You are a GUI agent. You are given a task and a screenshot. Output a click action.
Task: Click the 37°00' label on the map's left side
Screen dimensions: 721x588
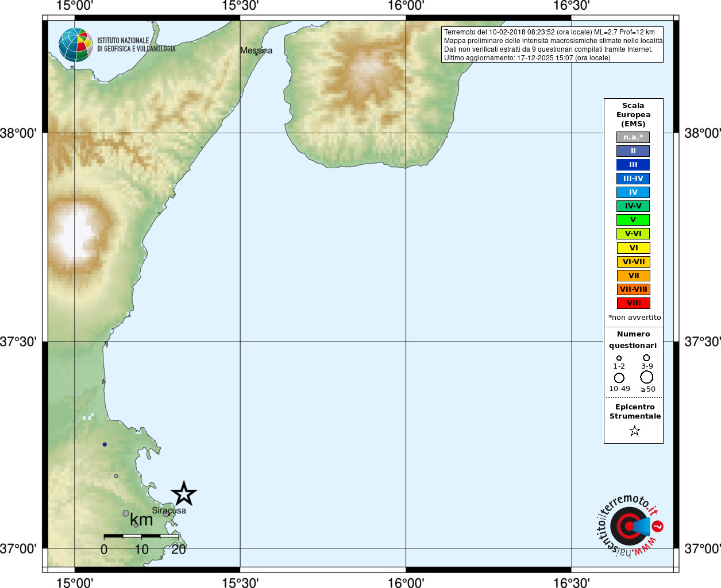(x=18, y=548)
